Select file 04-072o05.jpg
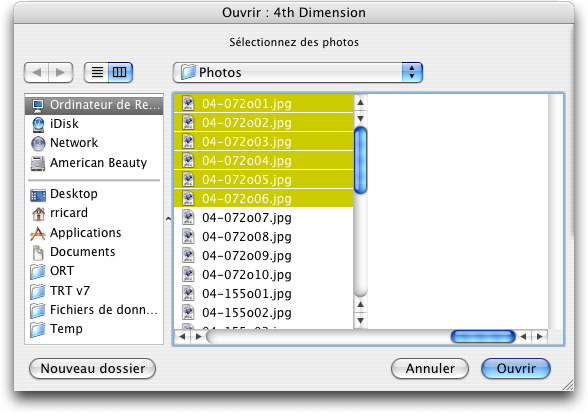 click(264, 179)
